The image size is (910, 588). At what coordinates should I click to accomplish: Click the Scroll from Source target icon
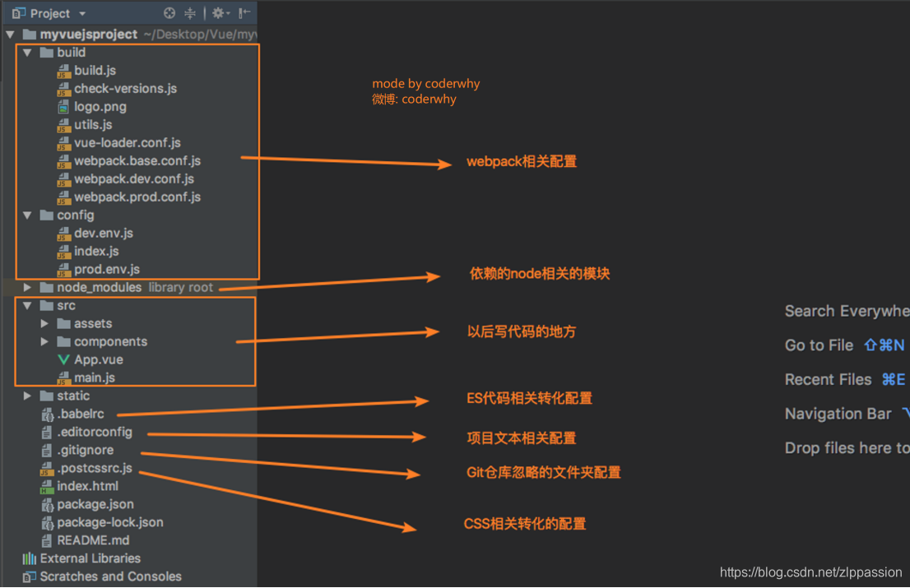(x=170, y=13)
